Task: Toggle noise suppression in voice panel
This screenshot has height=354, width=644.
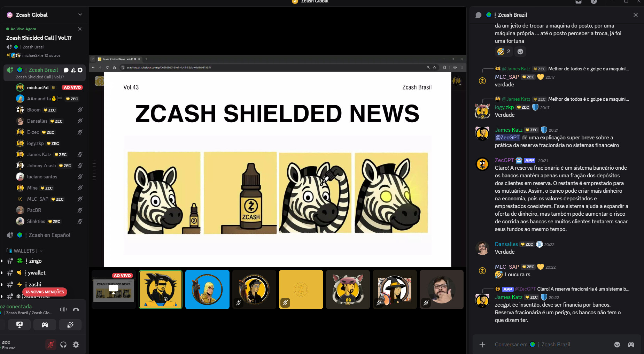Action: click(63, 309)
